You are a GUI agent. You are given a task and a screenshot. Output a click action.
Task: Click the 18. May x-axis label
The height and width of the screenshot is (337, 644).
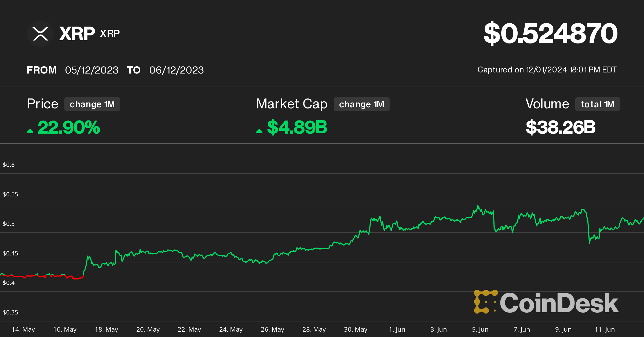tap(107, 329)
